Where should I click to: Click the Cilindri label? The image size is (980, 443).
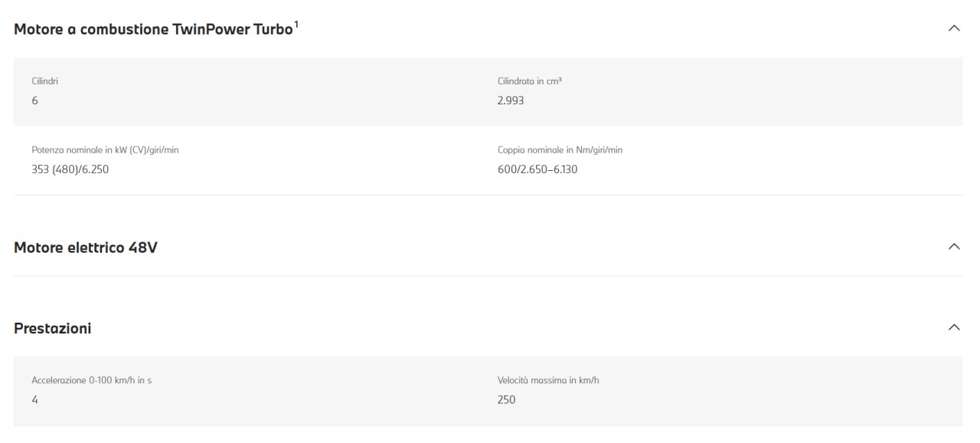pos(44,80)
